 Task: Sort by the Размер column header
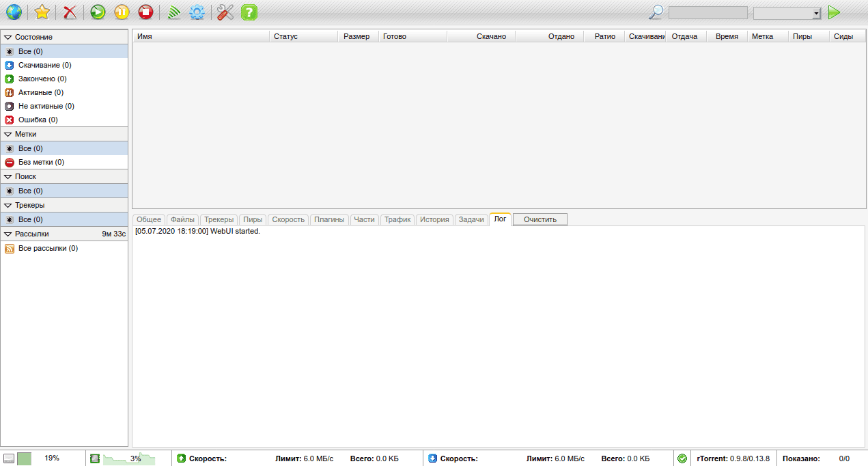358,36
